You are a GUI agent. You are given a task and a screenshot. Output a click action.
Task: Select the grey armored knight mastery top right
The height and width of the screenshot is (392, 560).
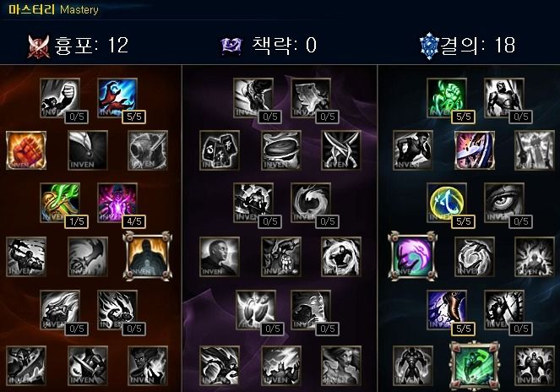(504, 98)
